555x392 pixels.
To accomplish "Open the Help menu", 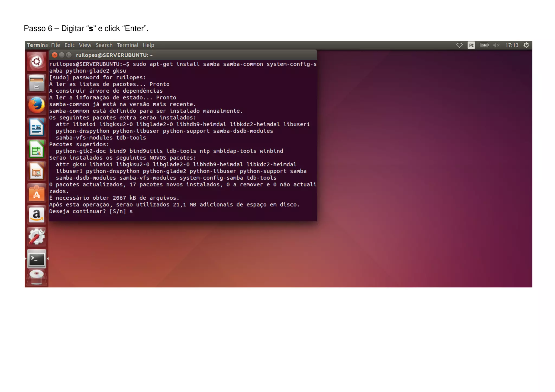I will pos(148,45).
